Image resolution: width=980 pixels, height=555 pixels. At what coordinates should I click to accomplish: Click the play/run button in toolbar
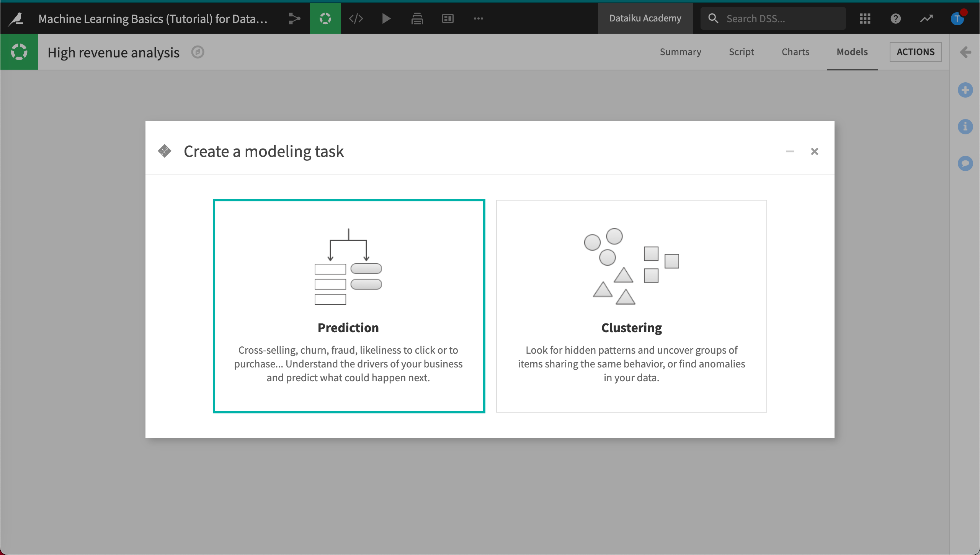[387, 18]
